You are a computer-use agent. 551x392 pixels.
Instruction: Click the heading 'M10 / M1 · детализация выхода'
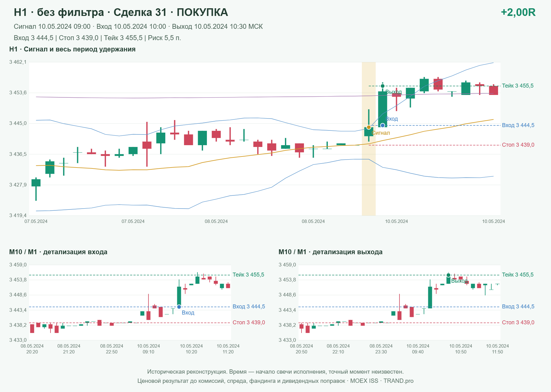(331, 252)
